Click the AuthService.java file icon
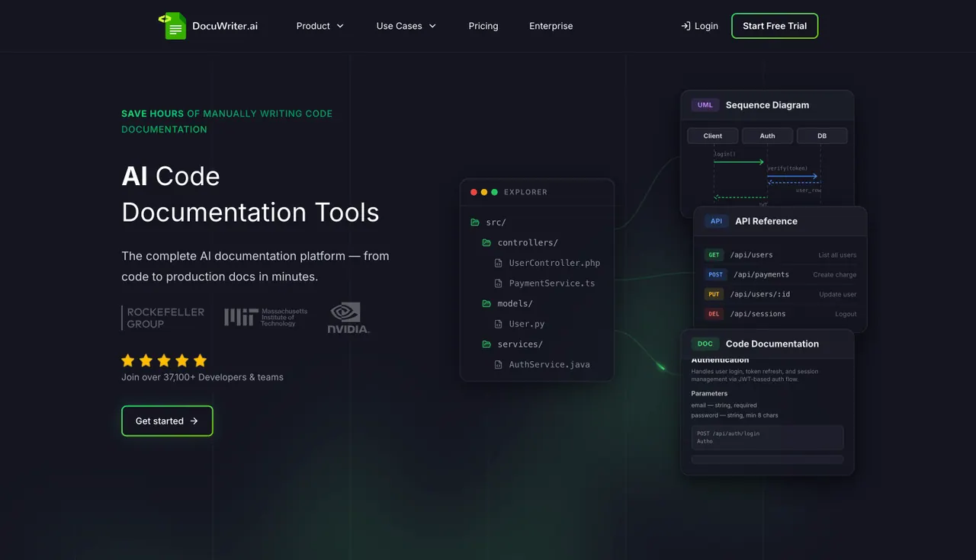 (x=498, y=365)
